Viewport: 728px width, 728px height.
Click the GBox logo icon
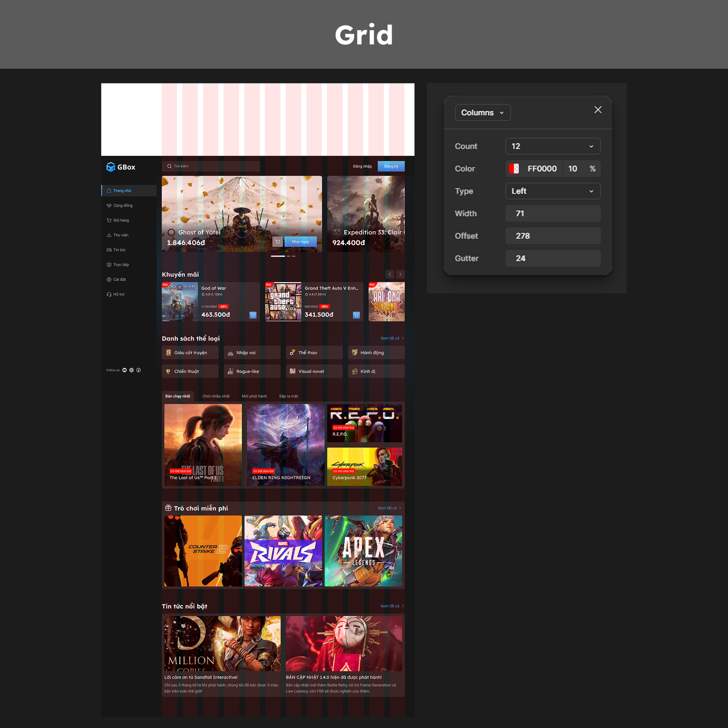tap(111, 167)
